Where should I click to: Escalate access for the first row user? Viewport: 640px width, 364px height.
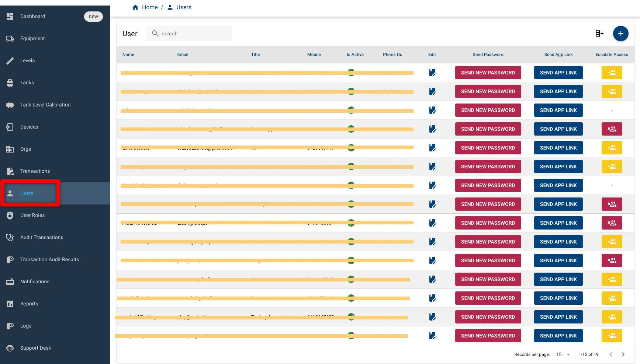[x=612, y=73]
